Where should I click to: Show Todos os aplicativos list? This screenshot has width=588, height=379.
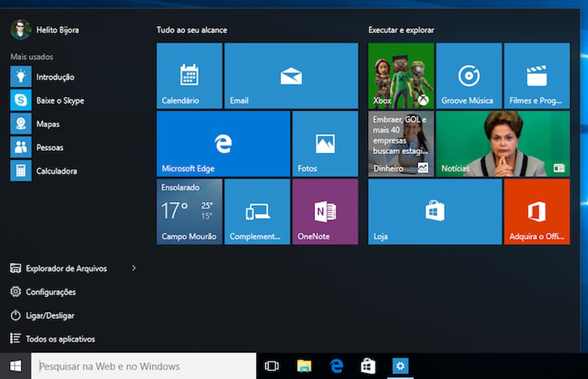pyautogui.click(x=60, y=339)
